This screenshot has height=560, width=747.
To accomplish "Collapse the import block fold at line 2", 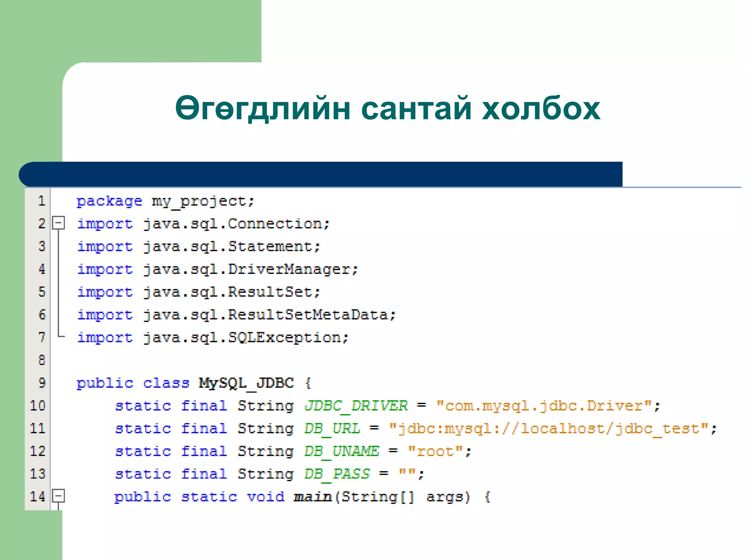I will point(58,223).
